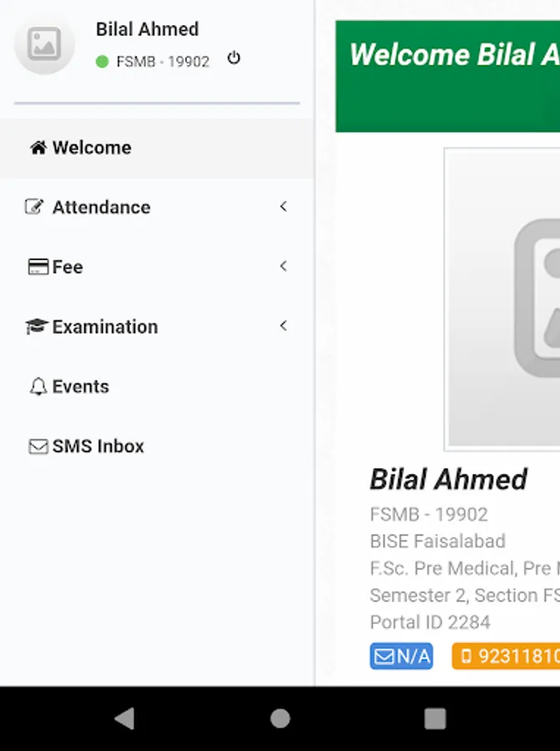Click the Examination graduation cap icon
Screen dimensions: 560x751
click(x=37, y=327)
